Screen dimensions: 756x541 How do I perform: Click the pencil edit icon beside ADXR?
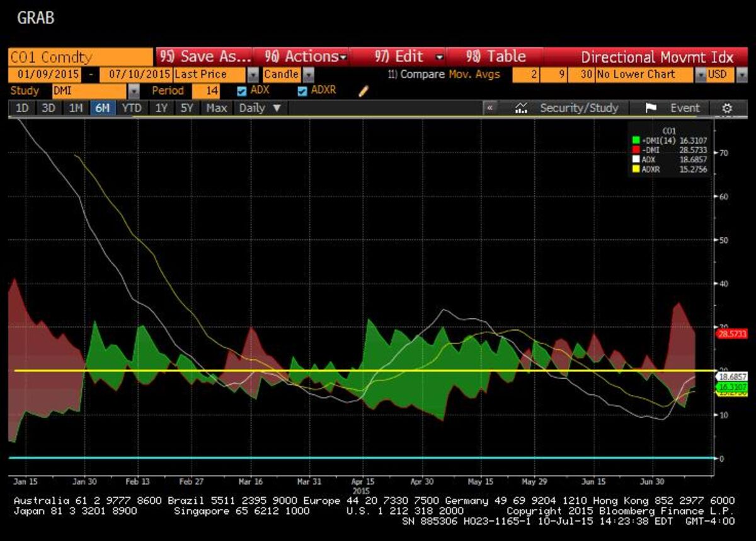coord(363,91)
